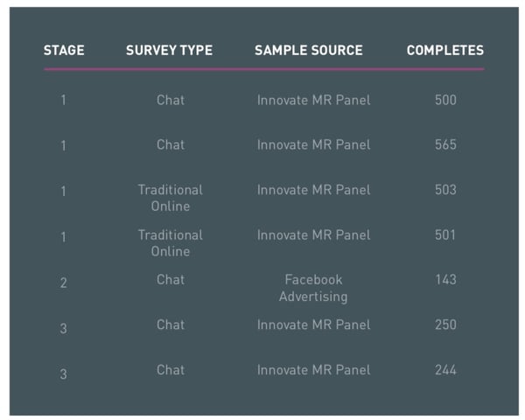The width and height of the screenshot is (525, 420).
Task: Select the SURVEY TYPE column header
Action: (x=169, y=51)
